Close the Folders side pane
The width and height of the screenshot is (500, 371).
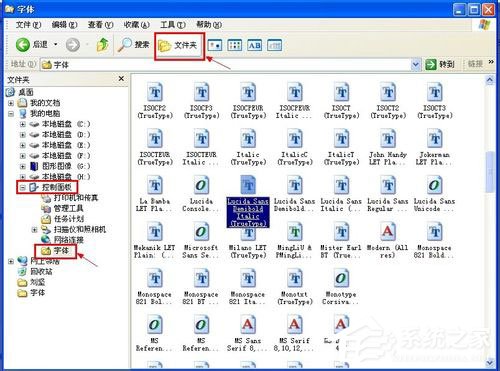[x=121, y=79]
